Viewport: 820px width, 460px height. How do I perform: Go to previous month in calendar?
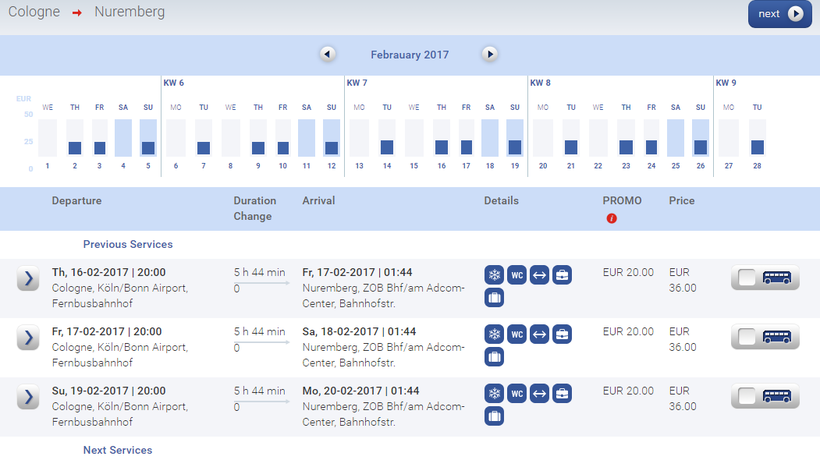tap(327, 54)
